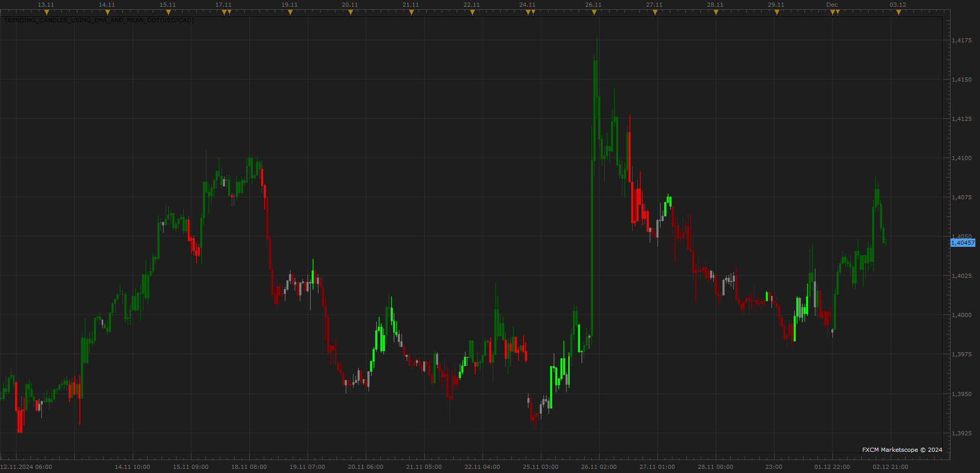Click the triangle marker under 13.11
The height and width of the screenshot is (473, 980).
(46, 12)
